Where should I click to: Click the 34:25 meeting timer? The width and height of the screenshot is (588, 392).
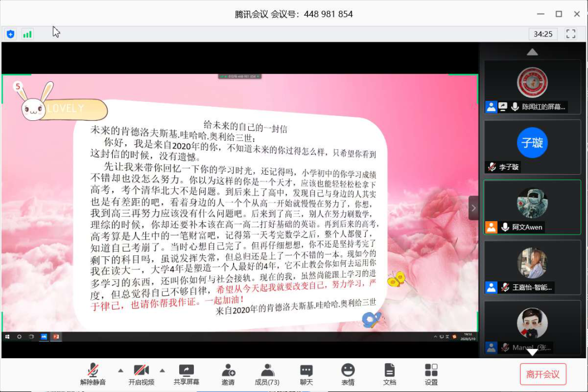[543, 34]
